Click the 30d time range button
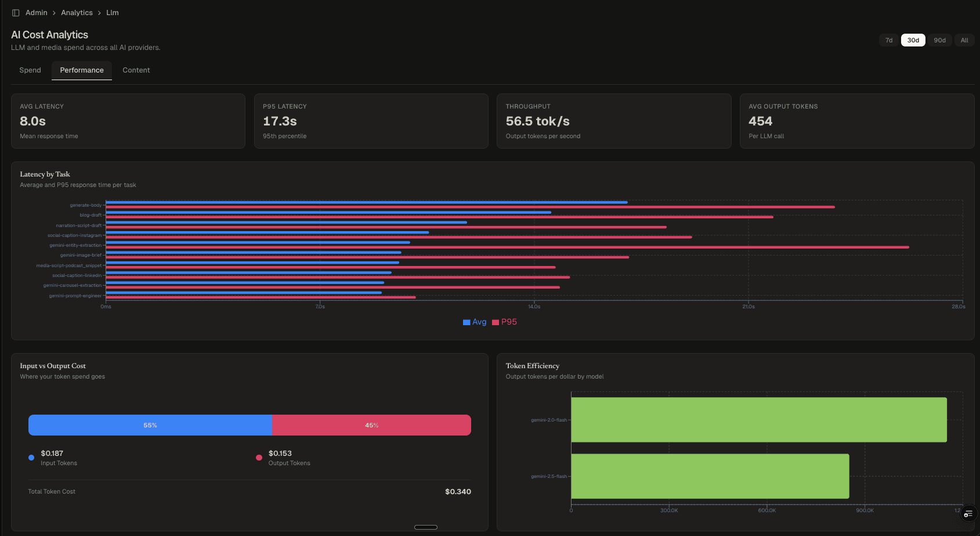 (x=913, y=40)
